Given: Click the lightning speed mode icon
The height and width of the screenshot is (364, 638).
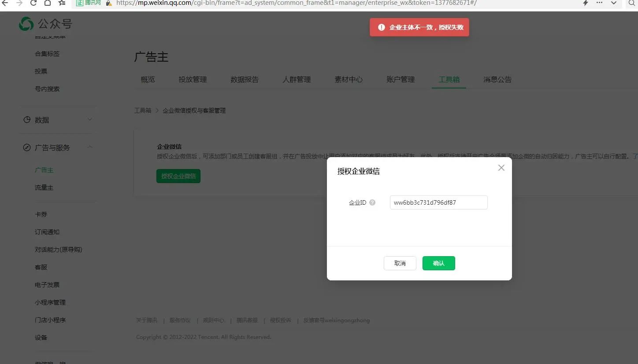Looking at the screenshot, I should pos(586,3).
